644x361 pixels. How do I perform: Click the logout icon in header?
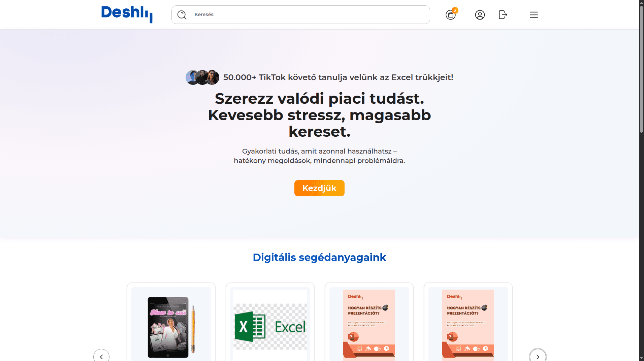(503, 15)
